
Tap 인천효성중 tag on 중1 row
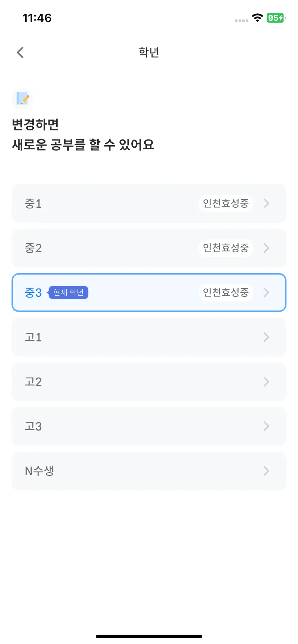[226, 203]
